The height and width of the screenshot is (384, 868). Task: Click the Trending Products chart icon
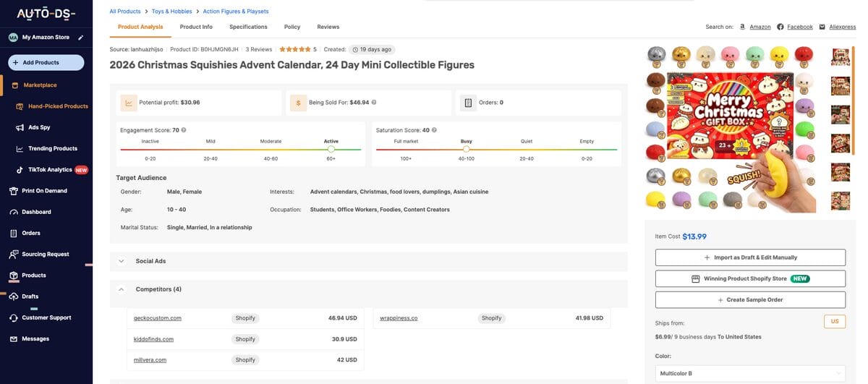[20, 148]
